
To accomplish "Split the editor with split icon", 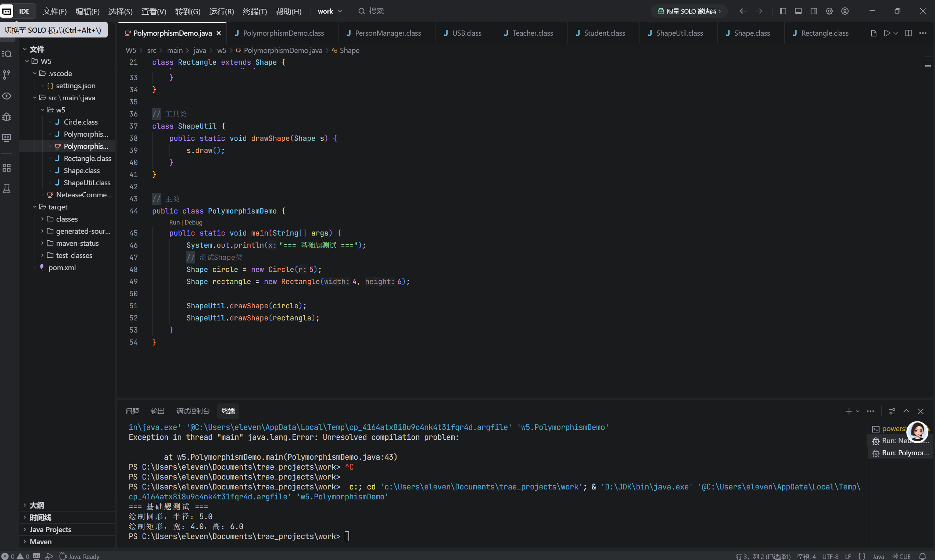I will [908, 33].
